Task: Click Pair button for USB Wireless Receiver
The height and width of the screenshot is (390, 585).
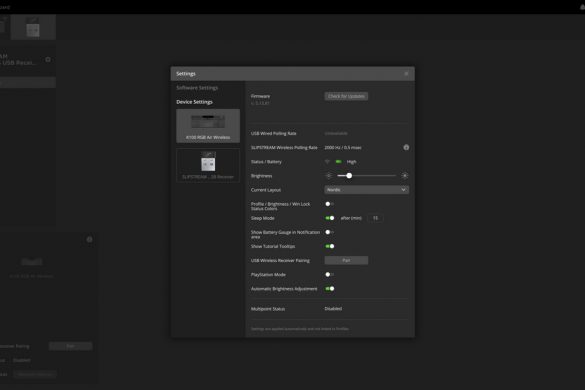Action: (x=346, y=260)
